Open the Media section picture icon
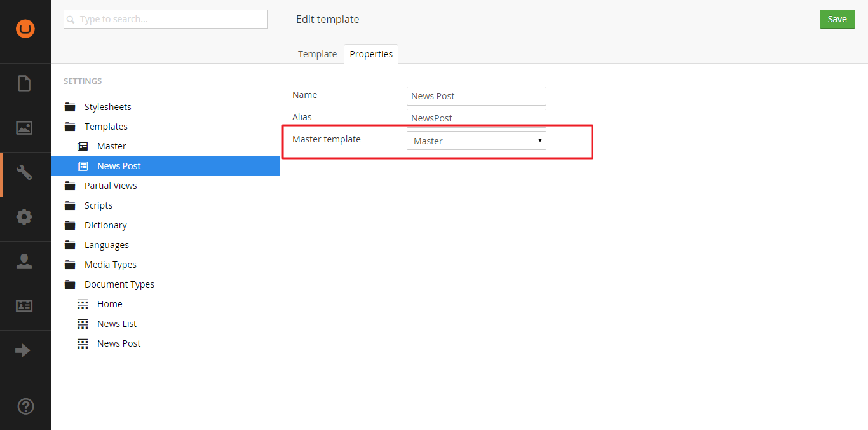This screenshot has height=430, width=868. pyautogui.click(x=24, y=128)
